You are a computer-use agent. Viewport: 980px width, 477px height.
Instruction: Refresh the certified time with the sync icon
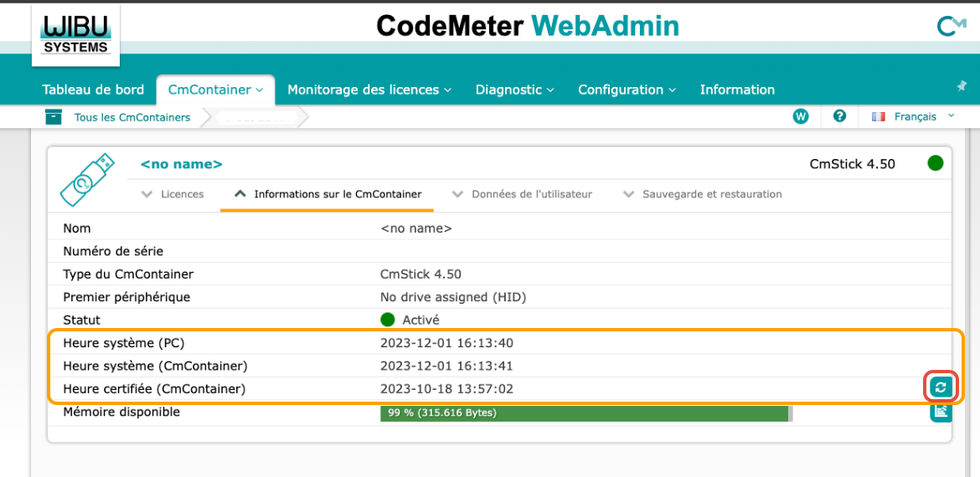940,387
